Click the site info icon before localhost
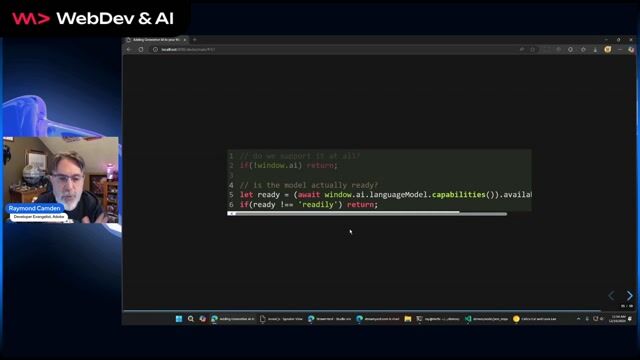The height and width of the screenshot is (360, 640). tap(155, 49)
